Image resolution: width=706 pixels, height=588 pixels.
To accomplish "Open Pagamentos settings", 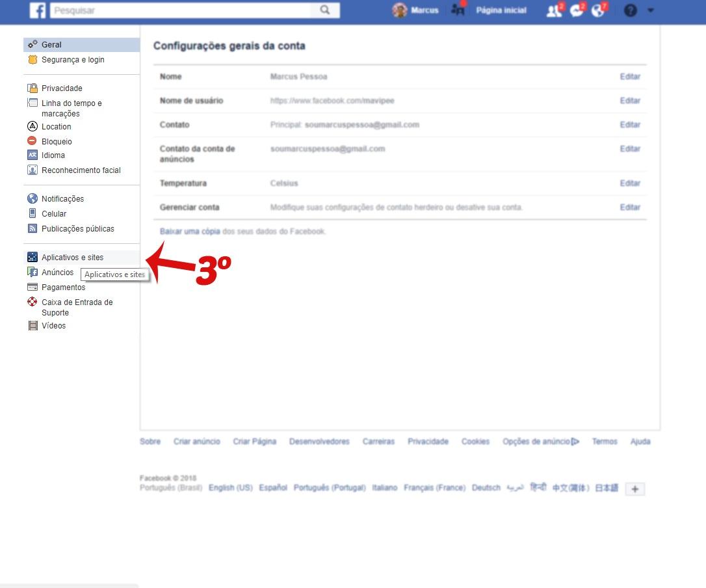I will click(64, 287).
